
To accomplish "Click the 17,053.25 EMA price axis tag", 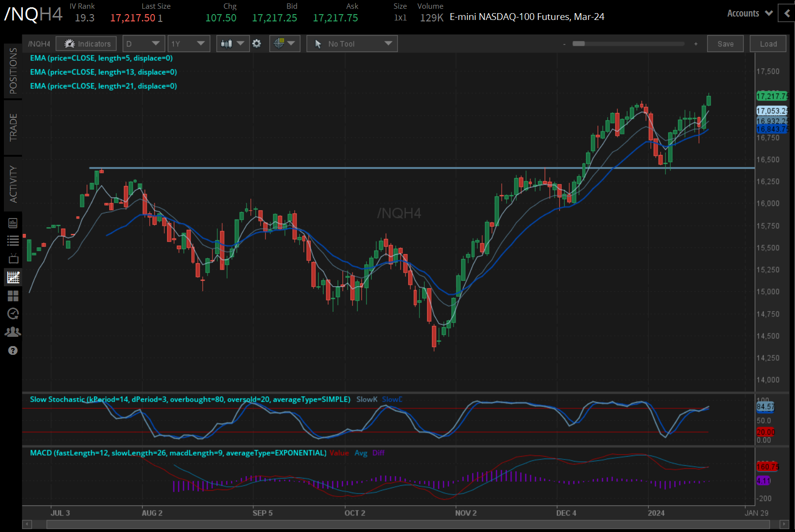I will (x=772, y=111).
